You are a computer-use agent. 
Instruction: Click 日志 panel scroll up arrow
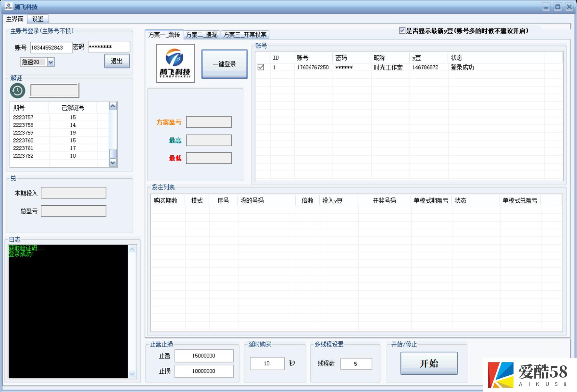(x=132, y=249)
